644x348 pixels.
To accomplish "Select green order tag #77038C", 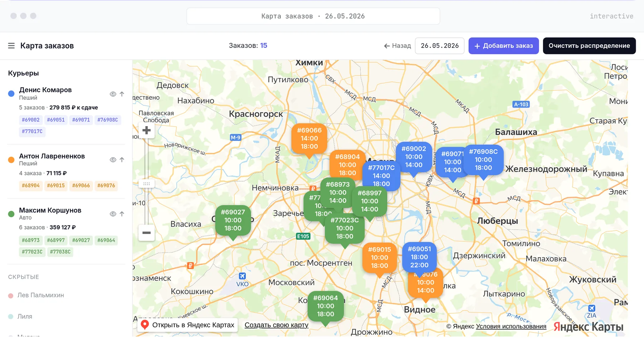I will point(60,252).
